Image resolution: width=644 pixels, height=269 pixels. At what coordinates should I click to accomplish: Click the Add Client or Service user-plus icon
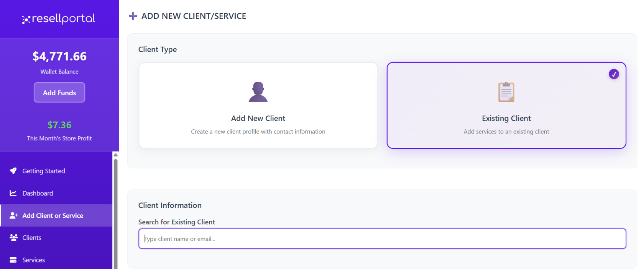(14, 215)
